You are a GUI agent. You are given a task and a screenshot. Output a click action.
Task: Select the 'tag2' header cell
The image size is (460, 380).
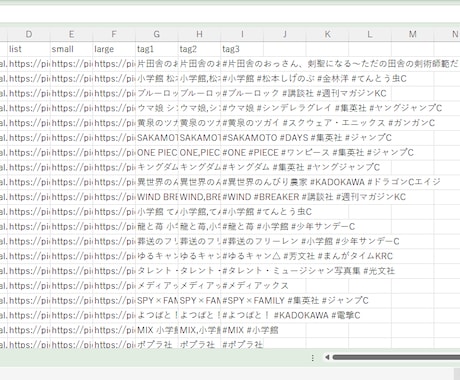click(x=200, y=49)
